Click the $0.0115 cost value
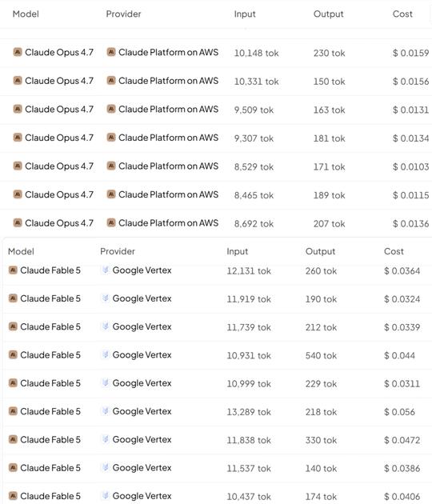 coord(410,195)
